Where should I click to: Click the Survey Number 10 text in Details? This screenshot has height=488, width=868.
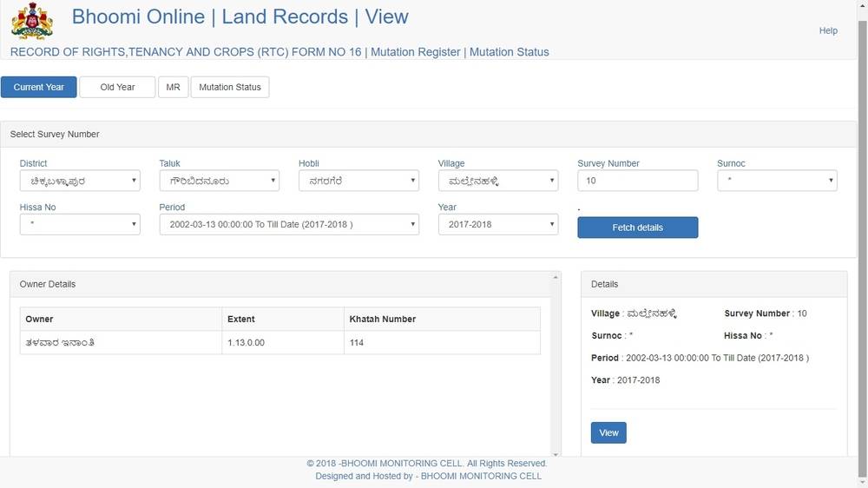(766, 313)
